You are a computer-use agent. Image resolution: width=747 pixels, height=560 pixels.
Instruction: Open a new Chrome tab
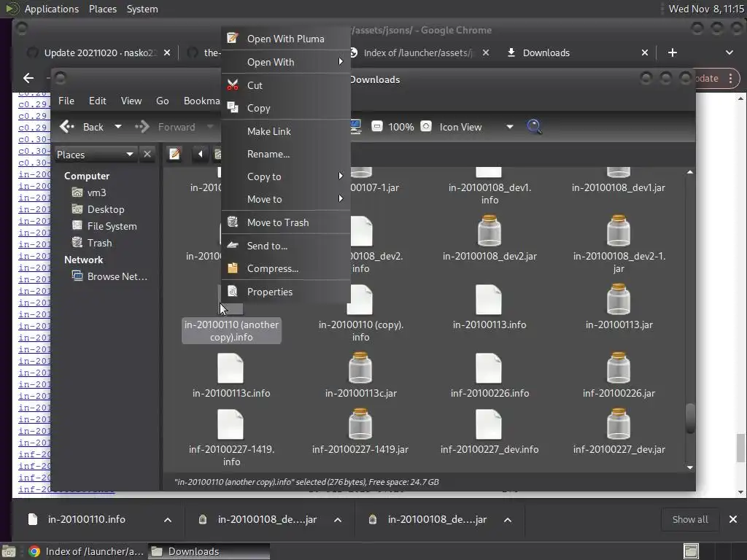[672, 52]
